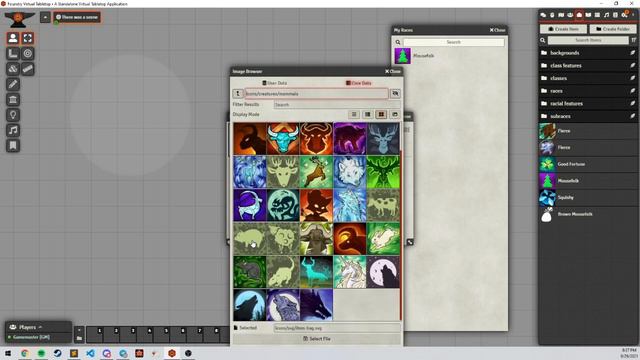Image resolution: width=640 pixels, height=360 pixels.
Task: Pick the white unicorn thumbnail
Action: (x=350, y=272)
